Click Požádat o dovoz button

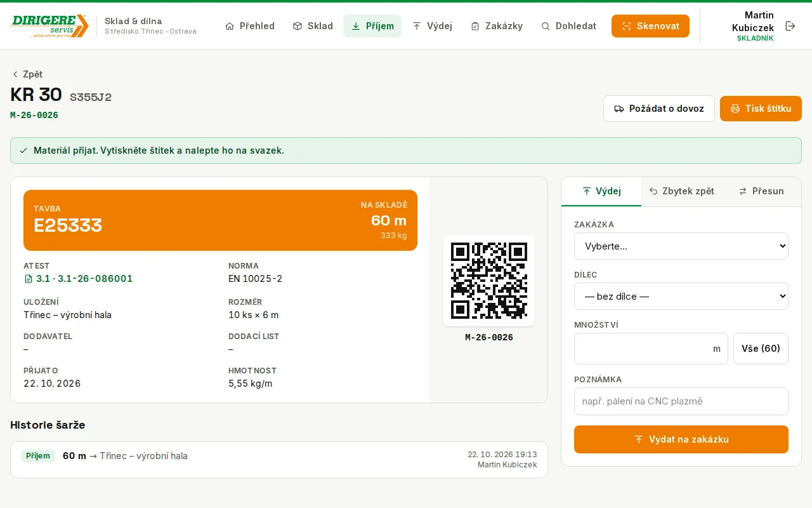point(659,109)
